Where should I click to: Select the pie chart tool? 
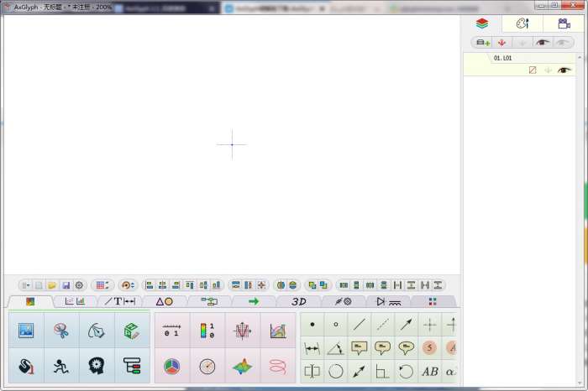click(171, 367)
